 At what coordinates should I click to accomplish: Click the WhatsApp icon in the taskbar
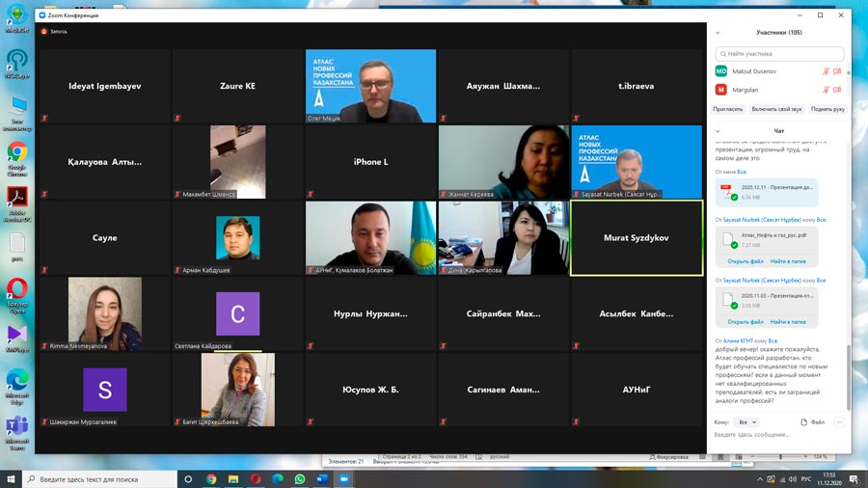(x=300, y=479)
